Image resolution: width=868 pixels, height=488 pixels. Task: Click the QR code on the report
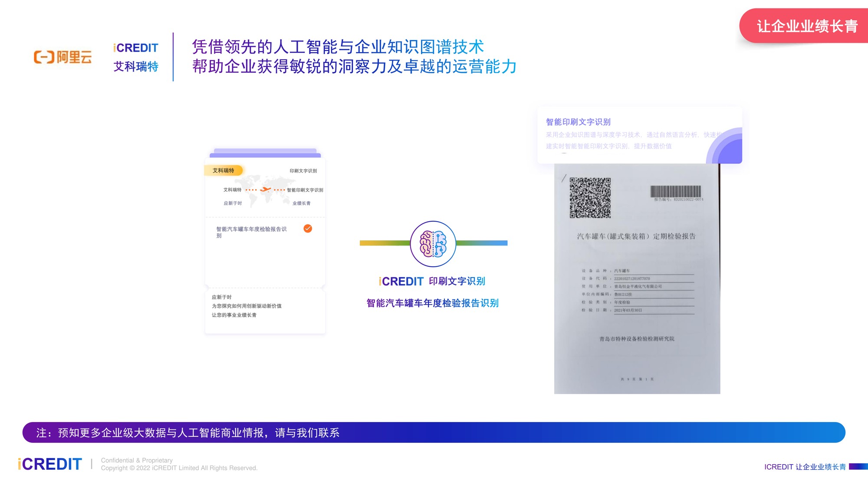coord(590,198)
